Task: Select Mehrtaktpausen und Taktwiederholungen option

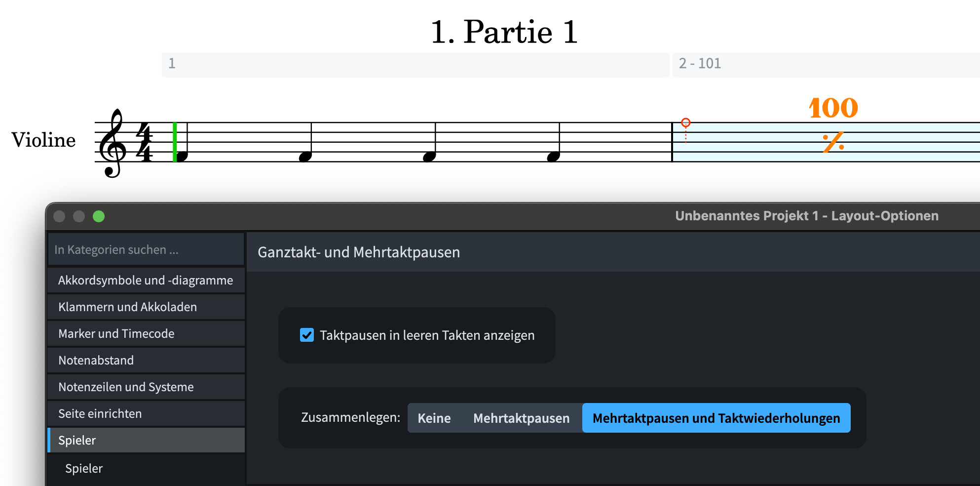Action: tap(716, 418)
